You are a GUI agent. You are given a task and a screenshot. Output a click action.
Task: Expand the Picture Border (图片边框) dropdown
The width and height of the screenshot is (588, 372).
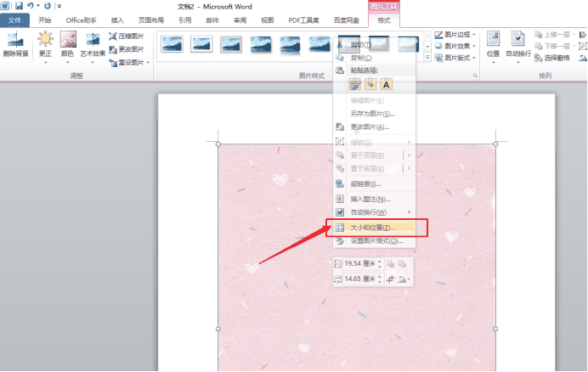(460, 35)
